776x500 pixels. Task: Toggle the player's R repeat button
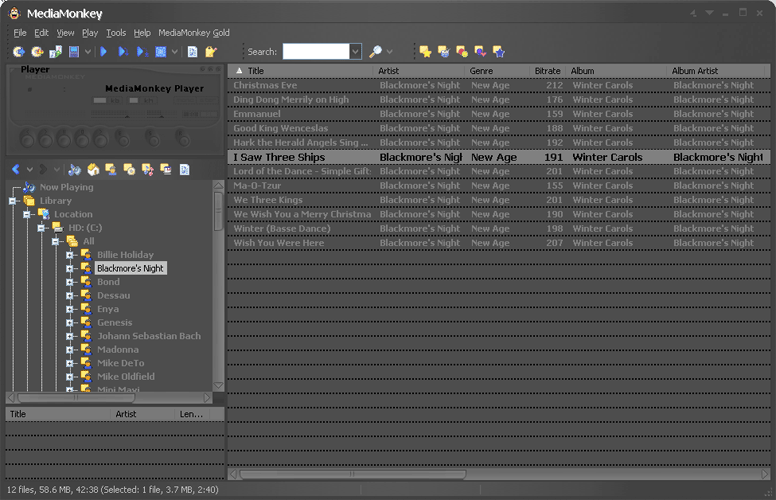click(x=182, y=139)
